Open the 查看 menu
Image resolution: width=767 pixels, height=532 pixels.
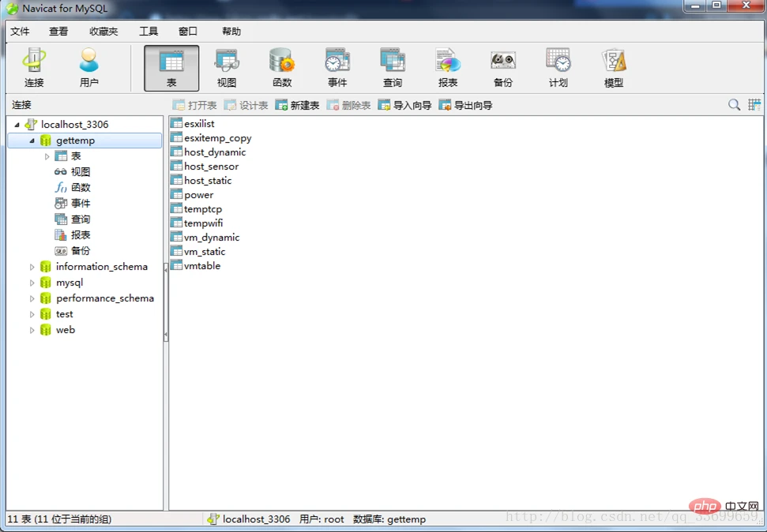(58, 32)
